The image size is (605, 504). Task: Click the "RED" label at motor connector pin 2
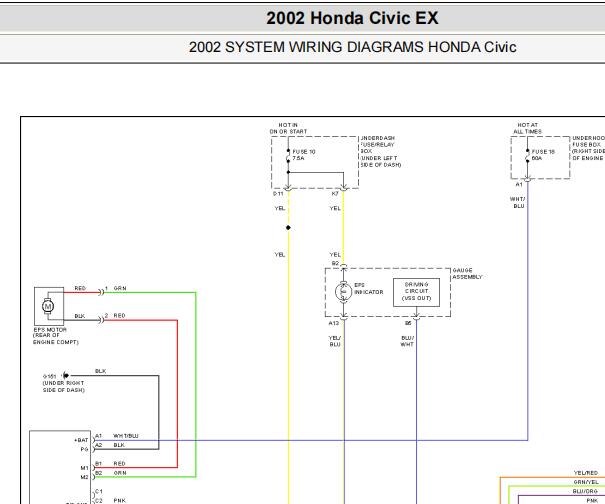click(x=120, y=315)
